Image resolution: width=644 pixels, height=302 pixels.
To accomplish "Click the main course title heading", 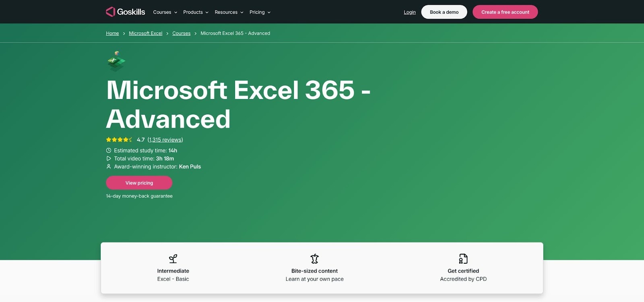I will point(238,104).
